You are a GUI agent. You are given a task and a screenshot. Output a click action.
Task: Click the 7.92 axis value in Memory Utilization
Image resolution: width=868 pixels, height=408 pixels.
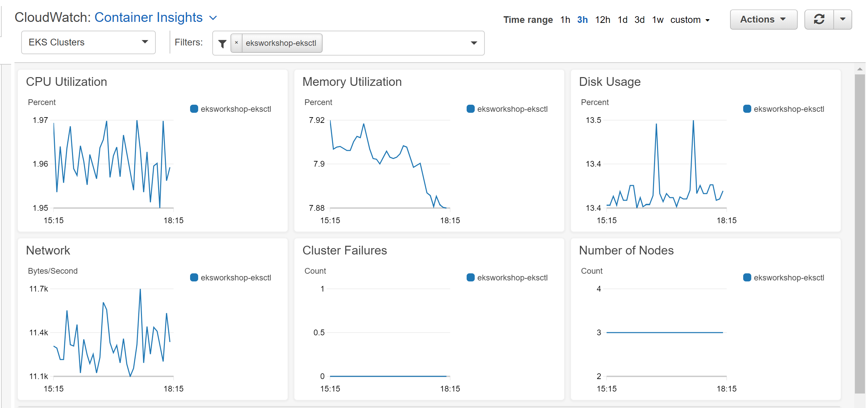point(316,120)
